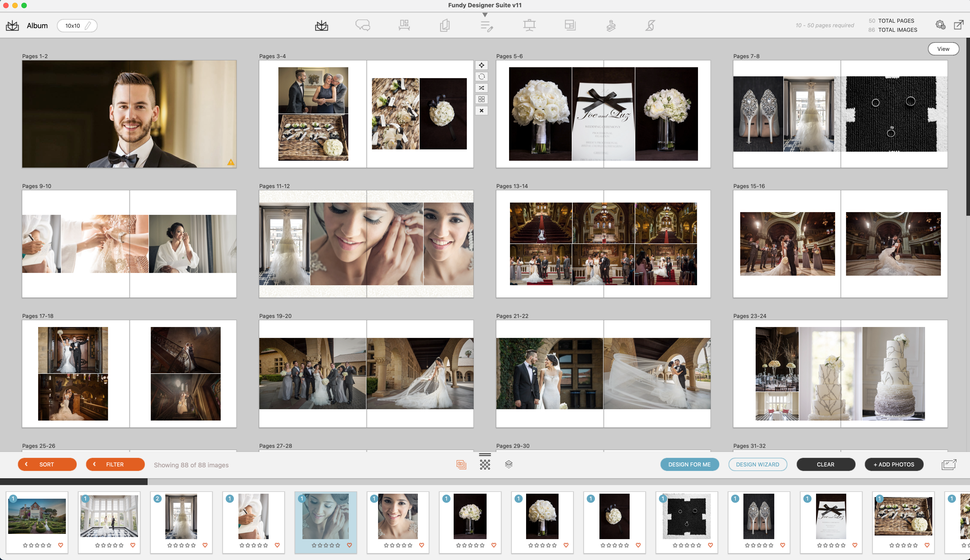Screen dimensions: 970x560
Task: Open the gear settings icon at top right
Action: pos(940,25)
